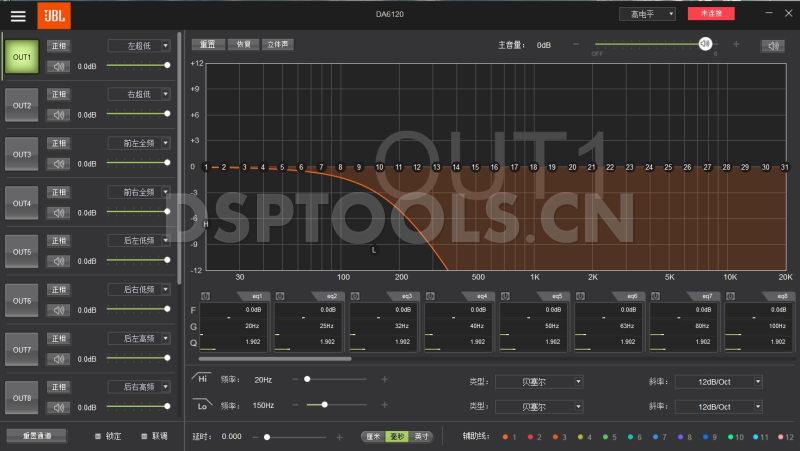Open OUT1 左超低 channel type dropdown
The width and height of the screenshot is (800, 451).
pos(139,46)
